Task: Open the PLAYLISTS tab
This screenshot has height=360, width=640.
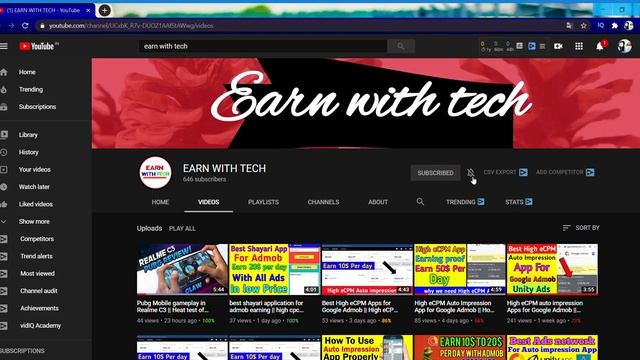Action: tap(263, 202)
